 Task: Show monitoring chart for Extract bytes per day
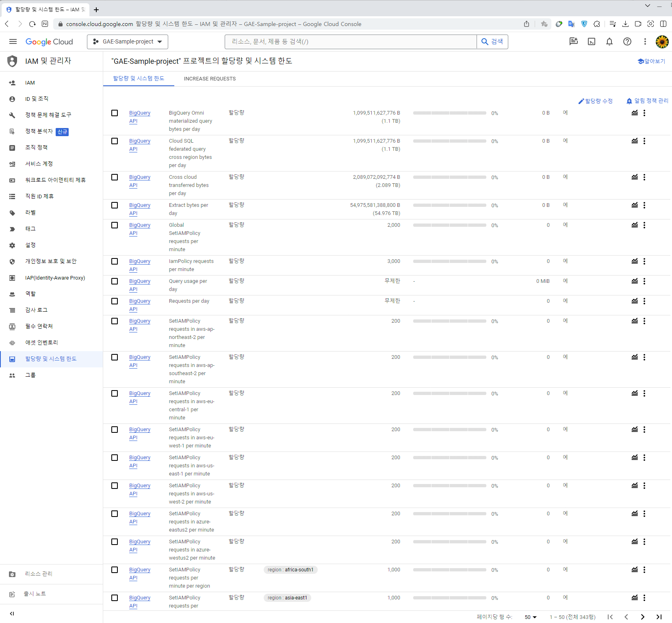click(635, 205)
